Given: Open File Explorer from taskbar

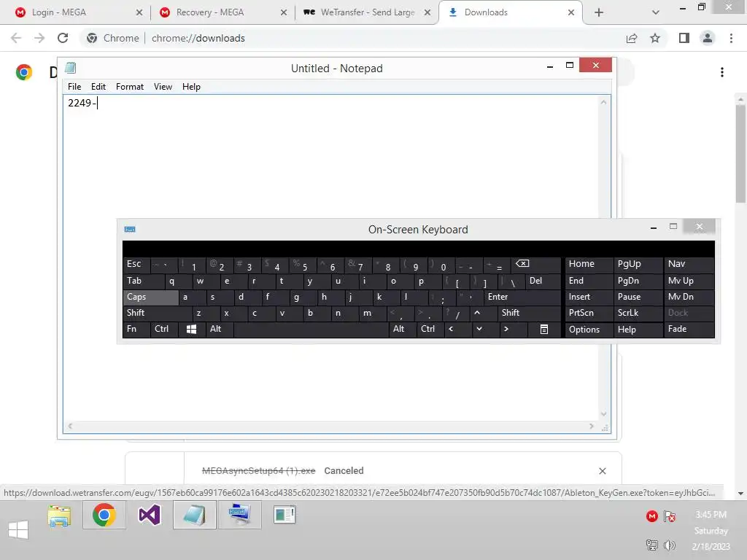Looking at the screenshot, I should 59,516.
